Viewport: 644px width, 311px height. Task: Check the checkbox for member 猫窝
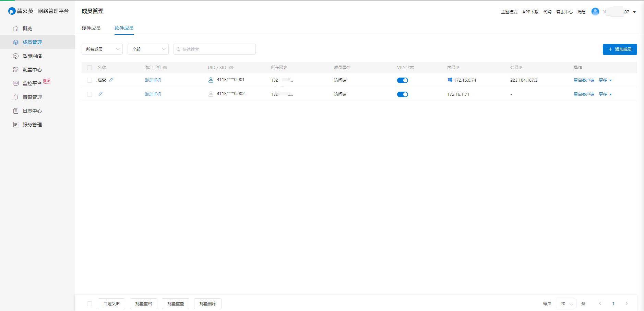point(90,80)
